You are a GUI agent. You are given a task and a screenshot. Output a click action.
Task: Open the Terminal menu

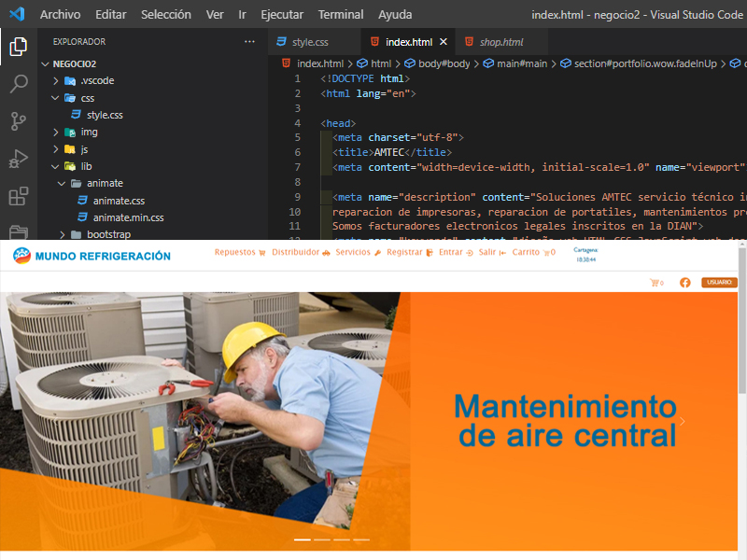(341, 15)
